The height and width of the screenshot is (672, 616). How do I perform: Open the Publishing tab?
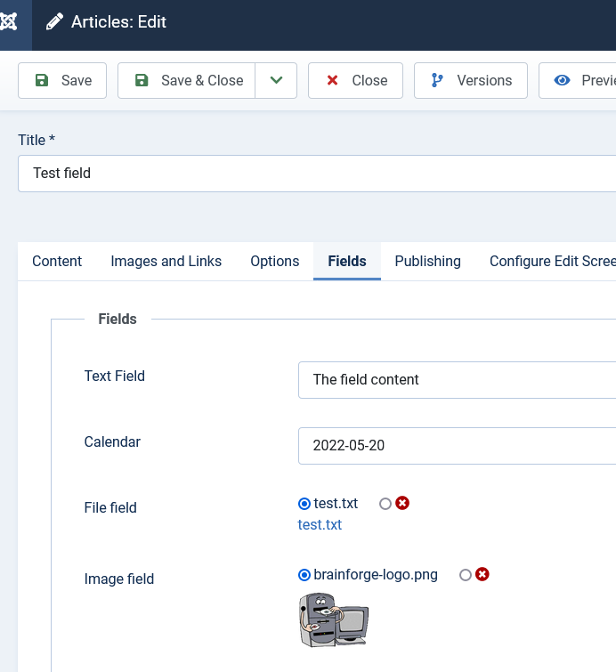427,261
